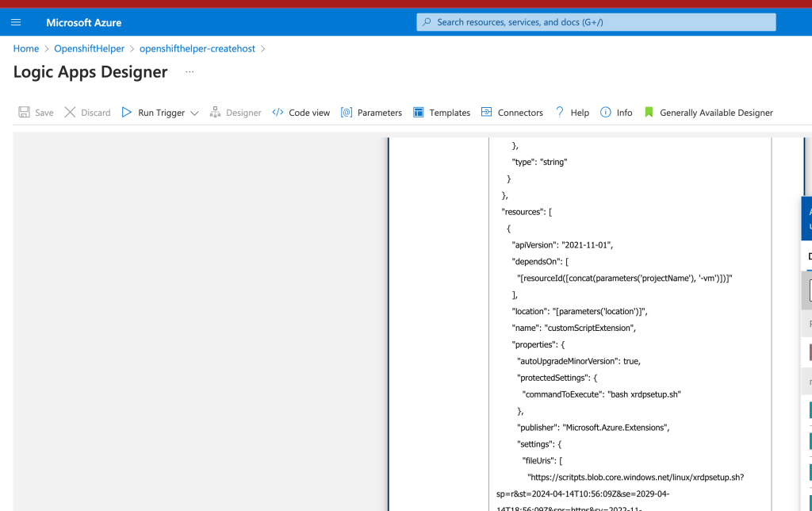Click the sp=r&st=2024-04-14 SAS token line
Screen dimensions: 812x511
coord(583,494)
